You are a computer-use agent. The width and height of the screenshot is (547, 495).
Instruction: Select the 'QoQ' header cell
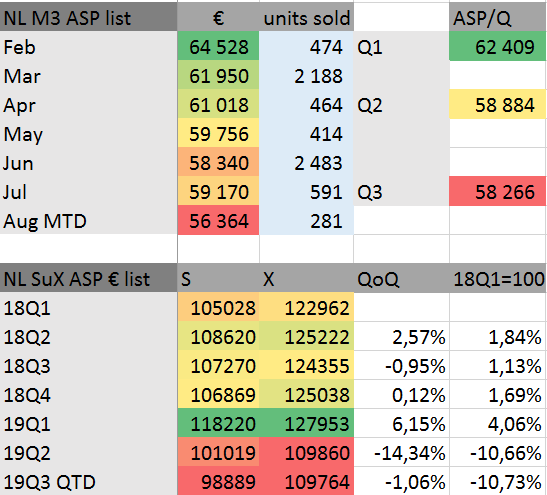pos(402,278)
